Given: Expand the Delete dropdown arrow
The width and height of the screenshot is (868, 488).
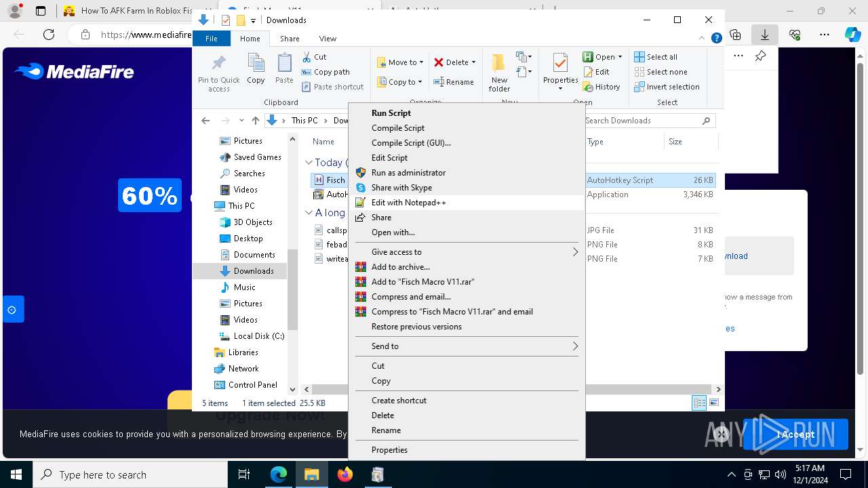Looking at the screenshot, I should click(x=473, y=62).
